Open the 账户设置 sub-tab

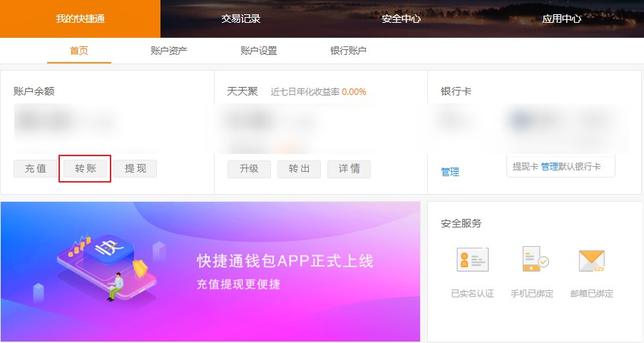click(259, 51)
